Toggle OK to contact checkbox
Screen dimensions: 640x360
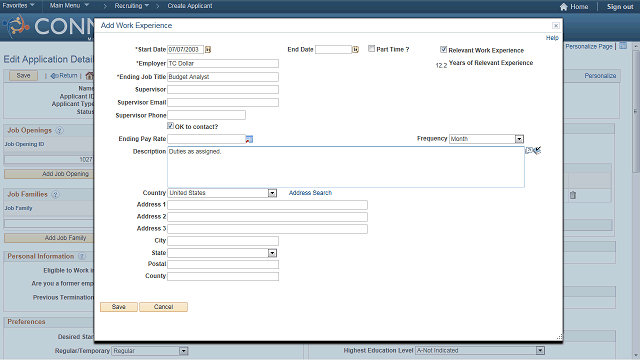(170, 126)
